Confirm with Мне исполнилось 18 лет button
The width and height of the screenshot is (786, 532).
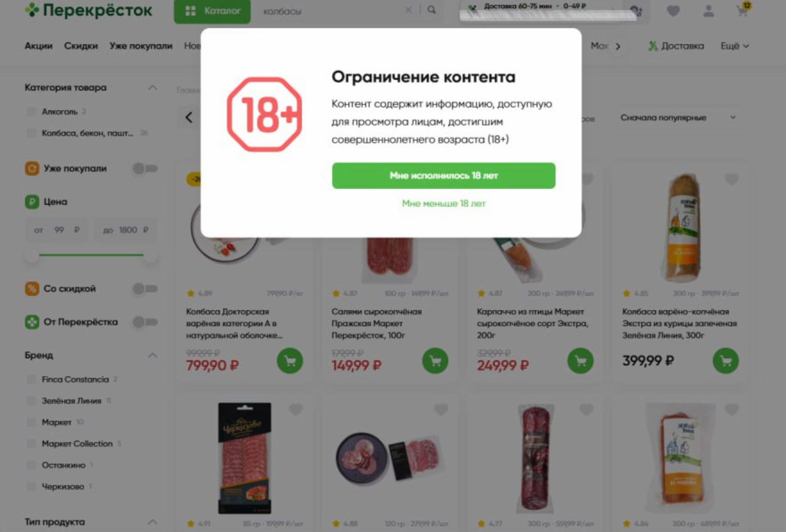(443, 175)
